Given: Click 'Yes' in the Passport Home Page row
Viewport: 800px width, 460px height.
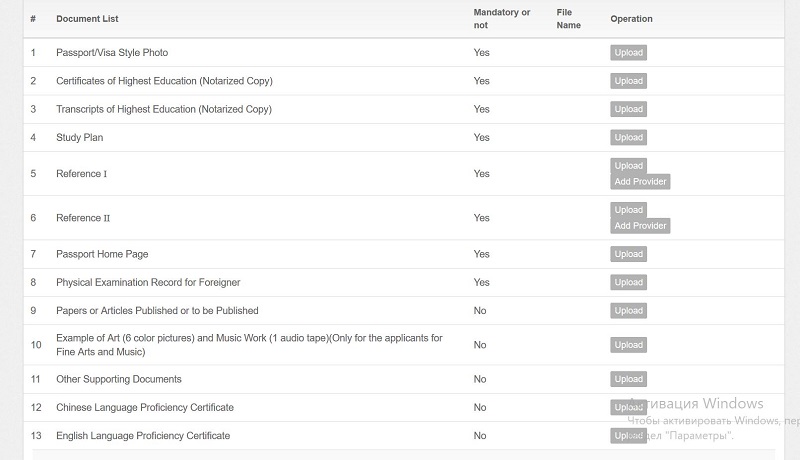Looking at the screenshot, I should coord(481,254).
